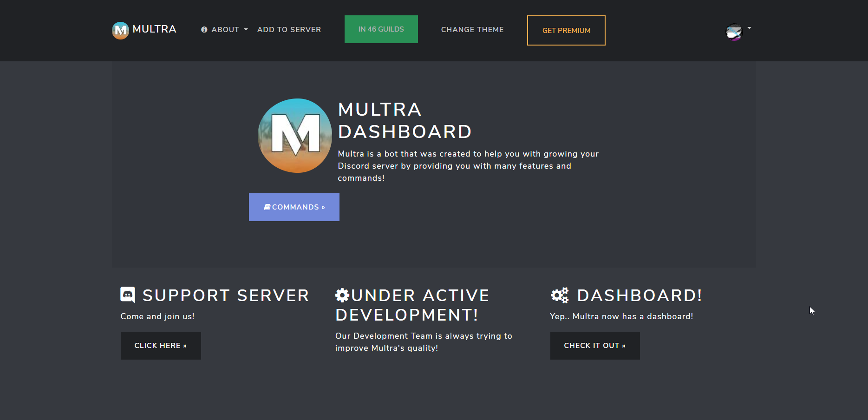
Task: Click the MULTRA brand name
Action: pyautogui.click(x=154, y=29)
